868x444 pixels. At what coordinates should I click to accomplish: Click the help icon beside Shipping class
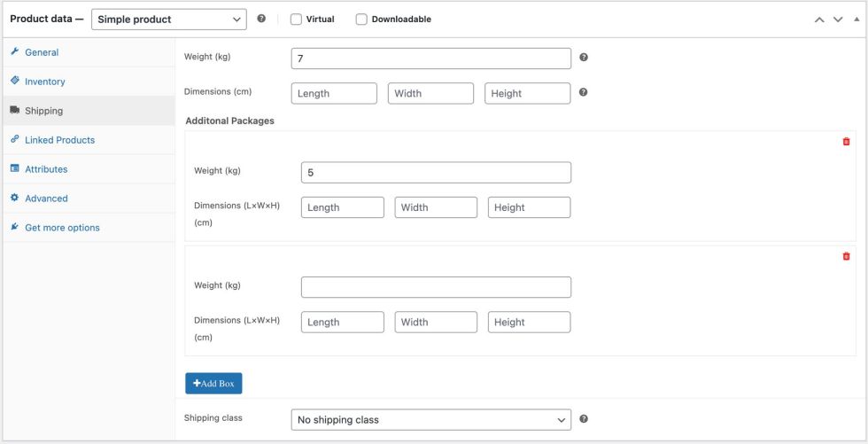coord(584,419)
